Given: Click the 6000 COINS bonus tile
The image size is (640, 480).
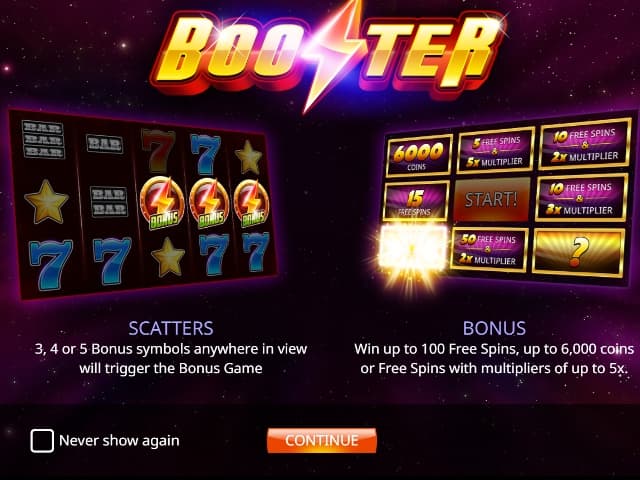Looking at the screenshot, I should [x=419, y=156].
